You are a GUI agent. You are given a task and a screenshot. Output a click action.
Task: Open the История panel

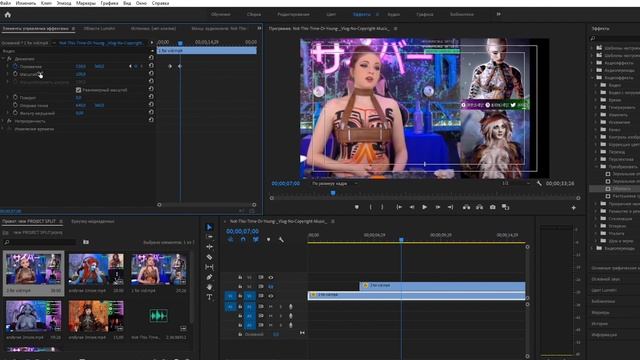coord(600,324)
